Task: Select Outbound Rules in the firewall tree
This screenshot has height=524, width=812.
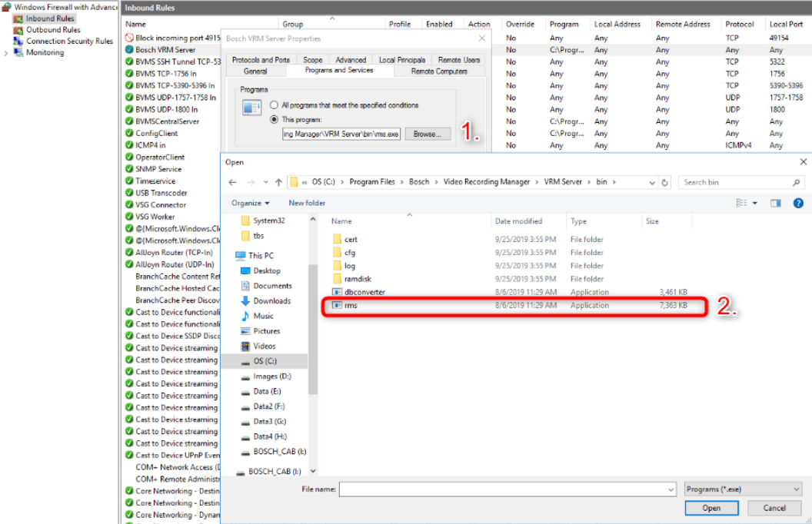Action: (53, 30)
